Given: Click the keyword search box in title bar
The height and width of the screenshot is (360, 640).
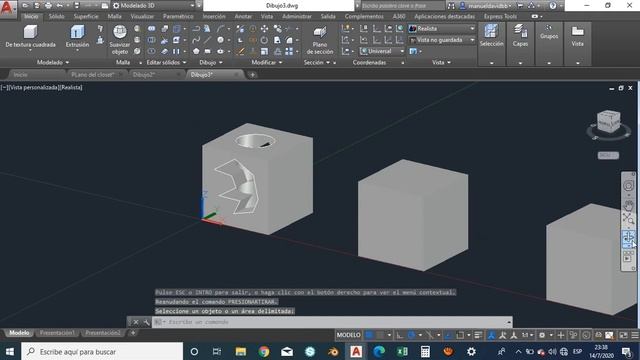Looking at the screenshot, I should [402, 6].
